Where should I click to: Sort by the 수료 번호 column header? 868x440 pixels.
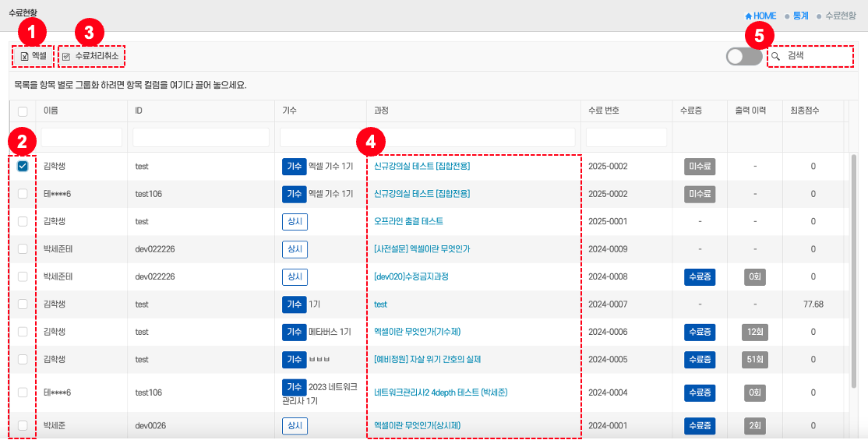coord(607,111)
